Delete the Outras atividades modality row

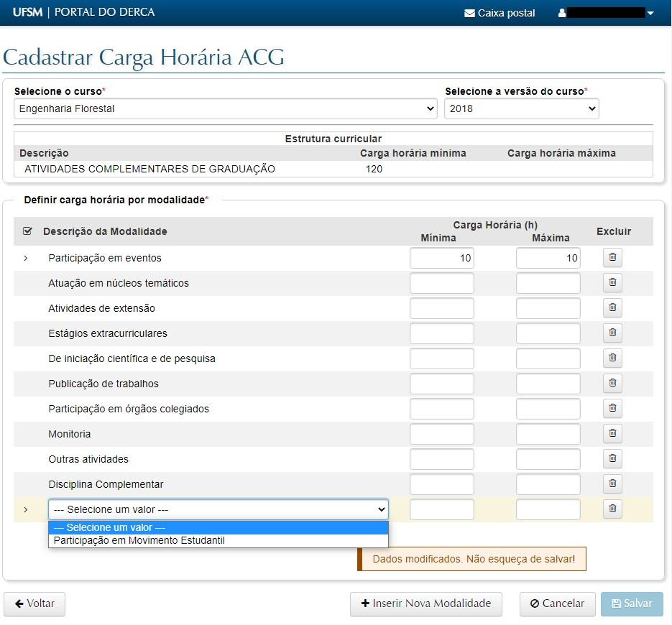(x=612, y=459)
